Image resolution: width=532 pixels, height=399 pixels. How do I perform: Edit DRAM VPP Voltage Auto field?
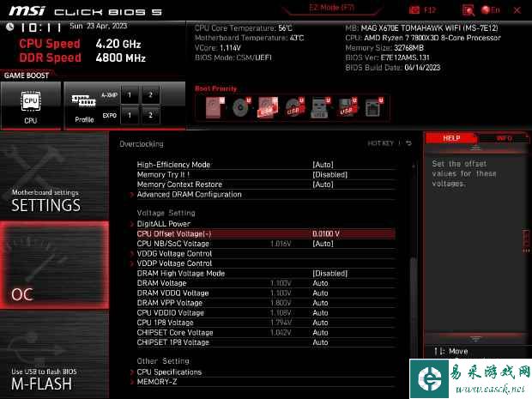coord(320,303)
